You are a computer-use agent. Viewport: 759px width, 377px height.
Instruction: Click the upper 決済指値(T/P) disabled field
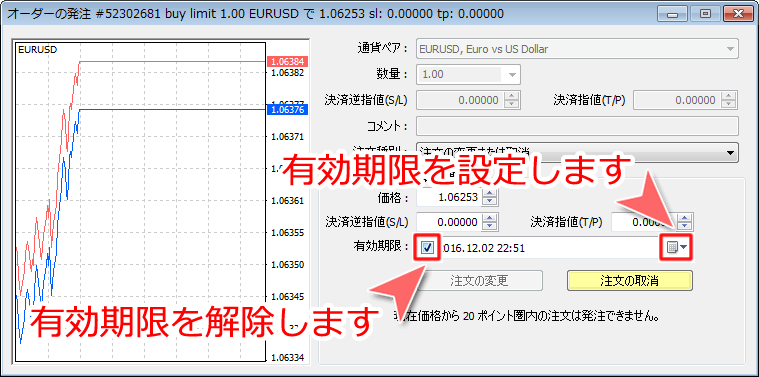(677, 100)
